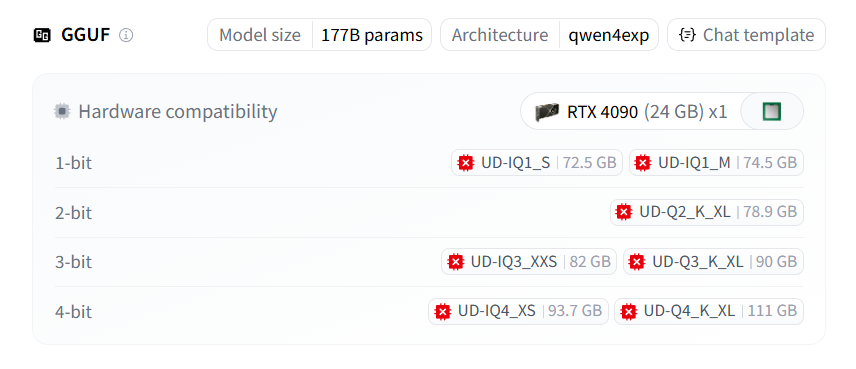This screenshot has height=369, width=856.
Task: Click the GGUF logo icon
Action: point(42,35)
